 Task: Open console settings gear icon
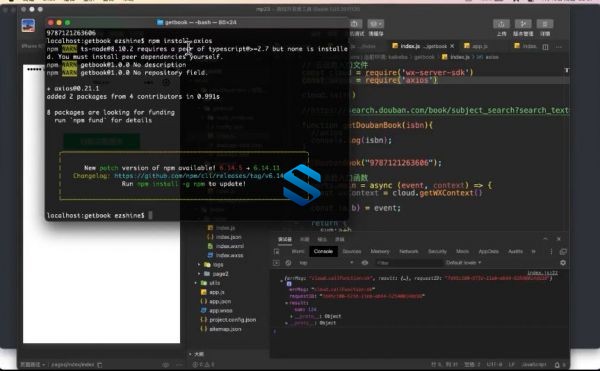[x=563, y=263]
